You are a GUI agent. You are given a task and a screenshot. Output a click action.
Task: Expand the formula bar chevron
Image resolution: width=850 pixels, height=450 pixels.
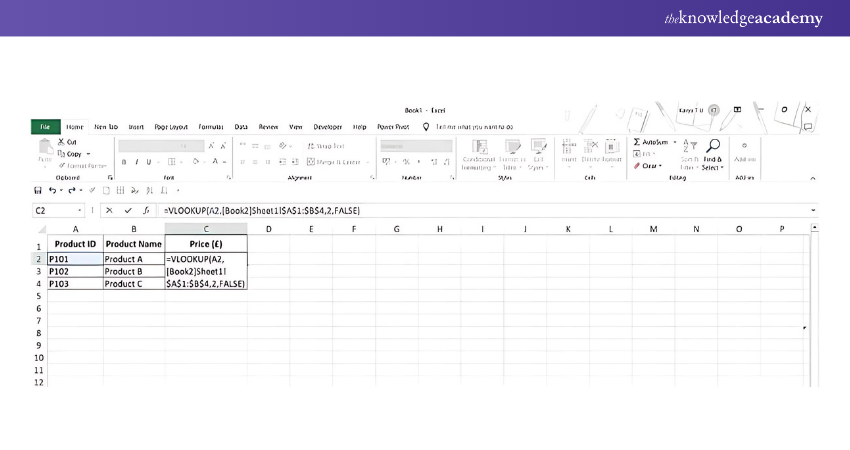pos(813,211)
